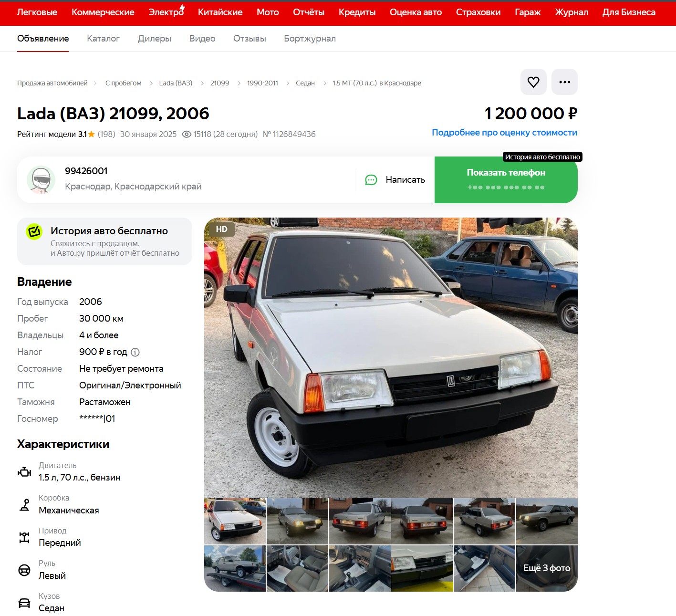This screenshot has width=676, height=616.
Task: Click the yellow history report check icon
Action: point(34,232)
